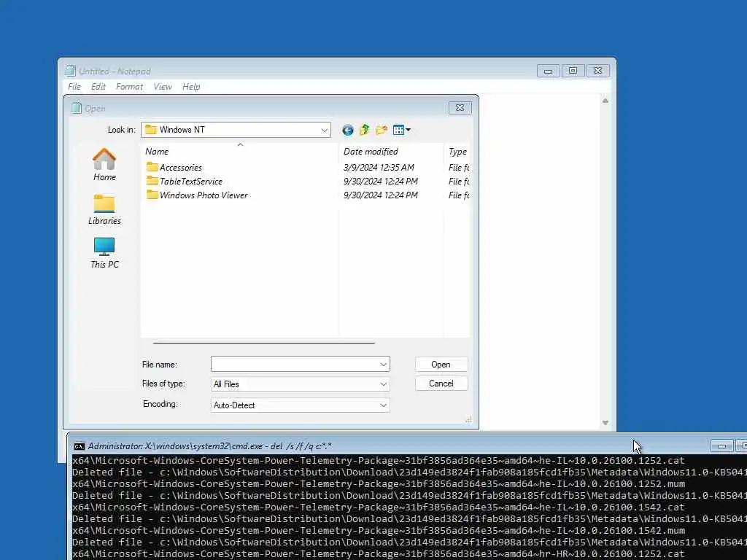Open Notepad Format menu
This screenshot has width=747, height=560.
tap(129, 87)
